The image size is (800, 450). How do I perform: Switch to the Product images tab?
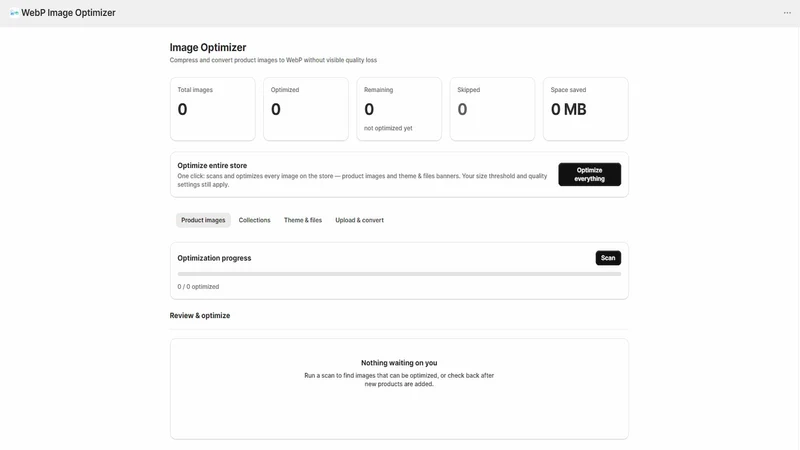pos(203,220)
